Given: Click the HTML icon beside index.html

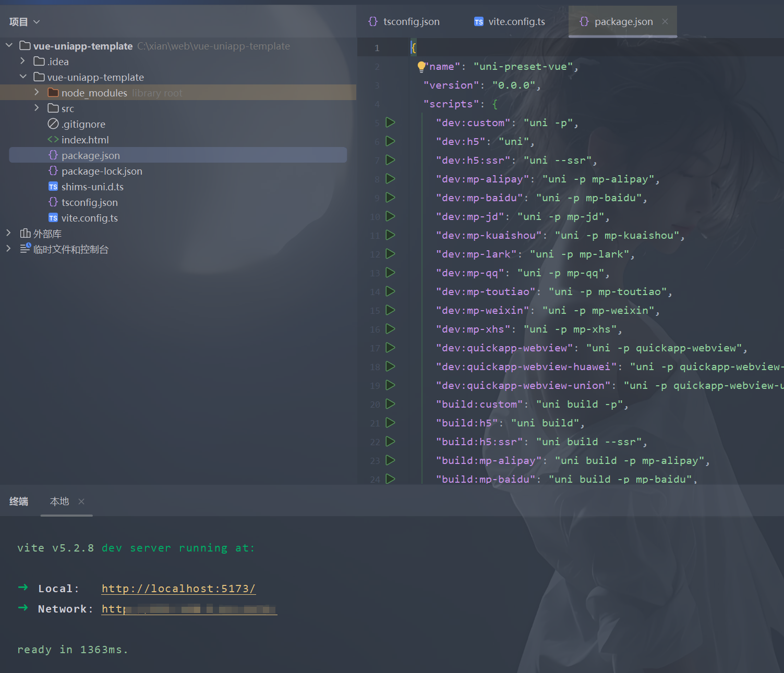Looking at the screenshot, I should [x=53, y=139].
